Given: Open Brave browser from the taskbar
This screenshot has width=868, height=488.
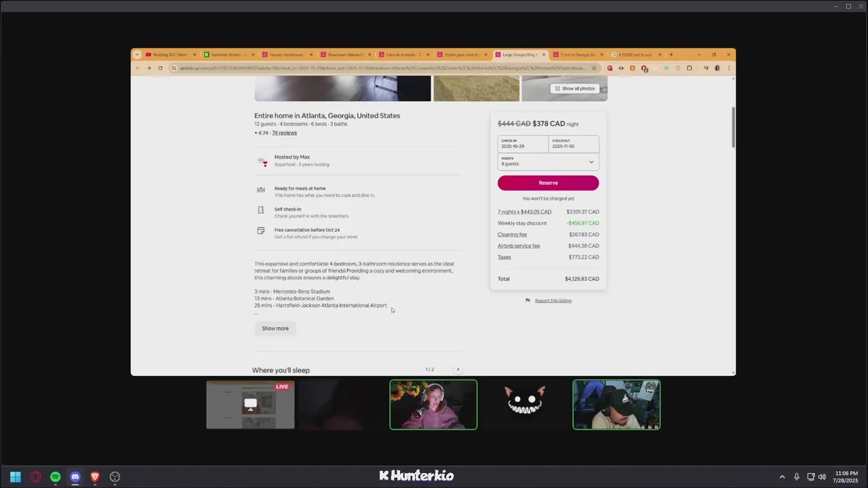Looking at the screenshot, I should tap(95, 477).
